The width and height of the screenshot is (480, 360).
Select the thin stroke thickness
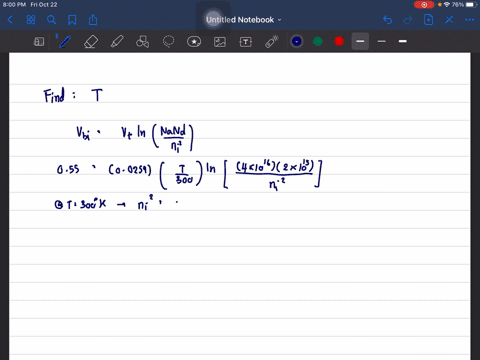382,41
